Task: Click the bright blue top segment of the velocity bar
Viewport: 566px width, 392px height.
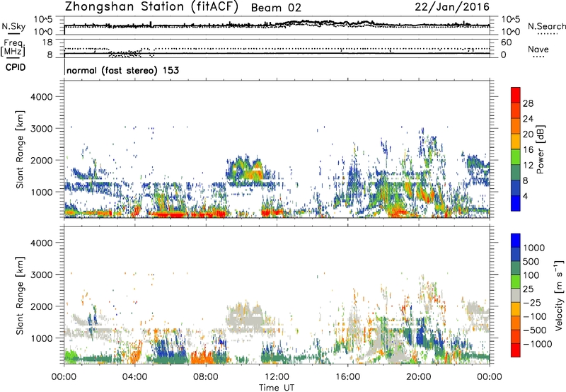Action: (x=516, y=241)
